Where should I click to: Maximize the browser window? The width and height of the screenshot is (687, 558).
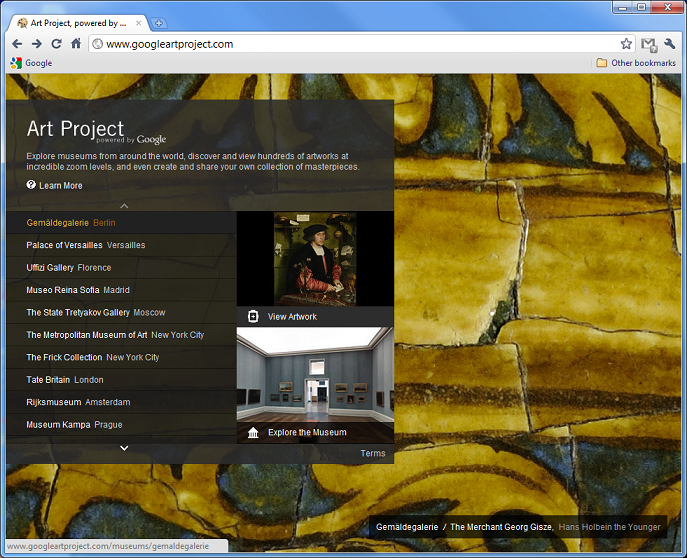coord(641,7)
